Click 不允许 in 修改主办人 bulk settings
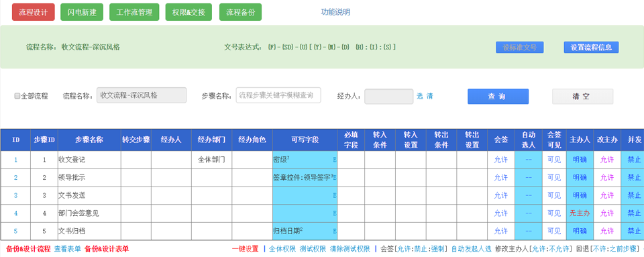Image resolution: width=644 pixels, height=257 pixels. click(559, 249)
